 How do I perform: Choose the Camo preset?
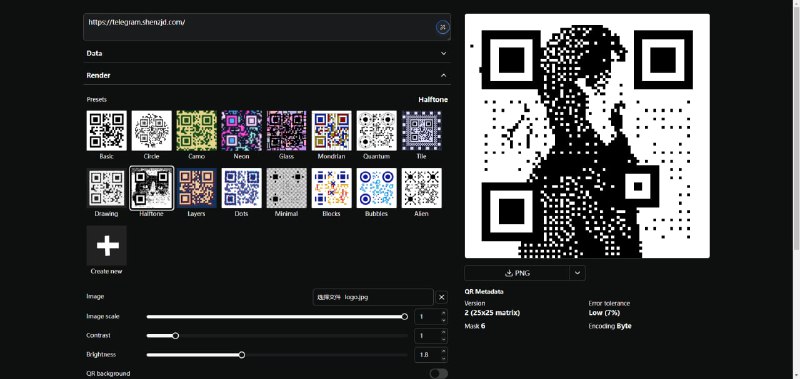pos(196,131)
